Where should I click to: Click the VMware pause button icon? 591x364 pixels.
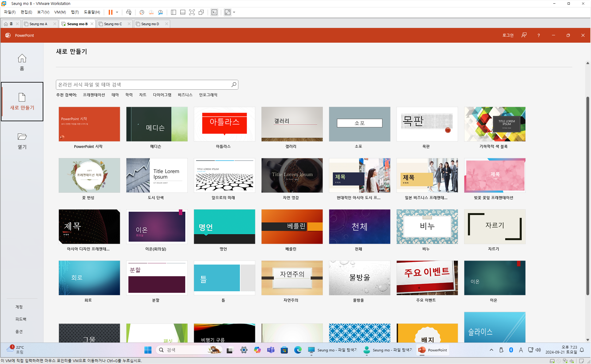(110, 12)
